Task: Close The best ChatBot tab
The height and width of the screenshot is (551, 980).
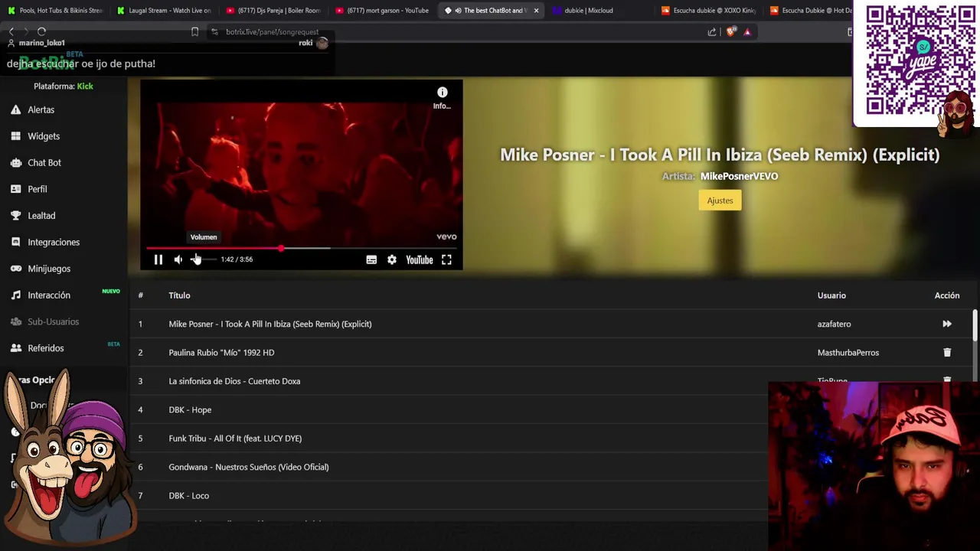Action: 536,11
